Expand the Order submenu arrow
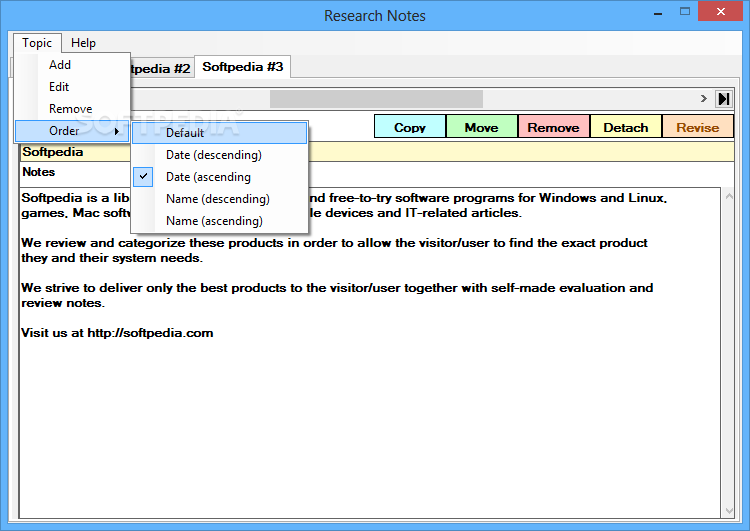 pos(117,132)
